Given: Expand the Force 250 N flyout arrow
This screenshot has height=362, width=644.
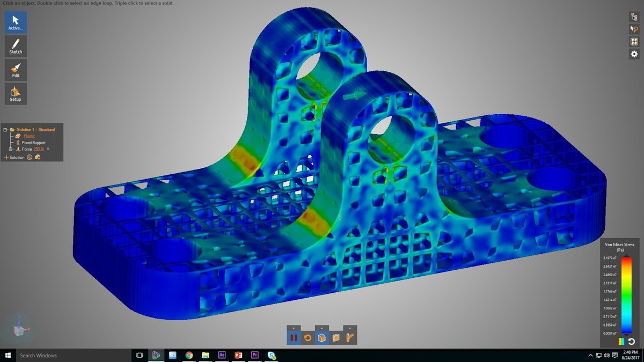Looking at the screenshot, I should coord(48,149).
